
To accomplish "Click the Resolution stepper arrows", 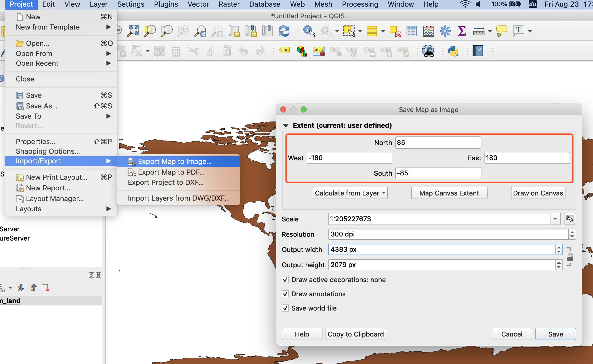I will point(572,234).
